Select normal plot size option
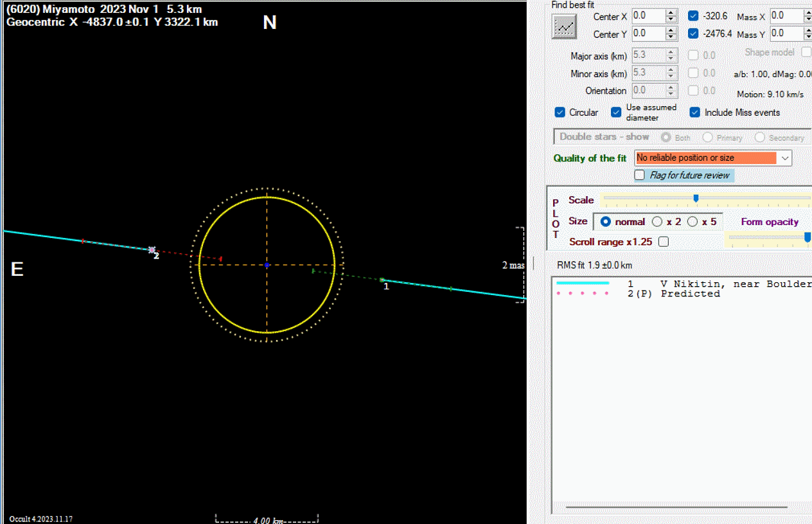The height and width of the screenshot is (524, 812). (x=605, y=222)
